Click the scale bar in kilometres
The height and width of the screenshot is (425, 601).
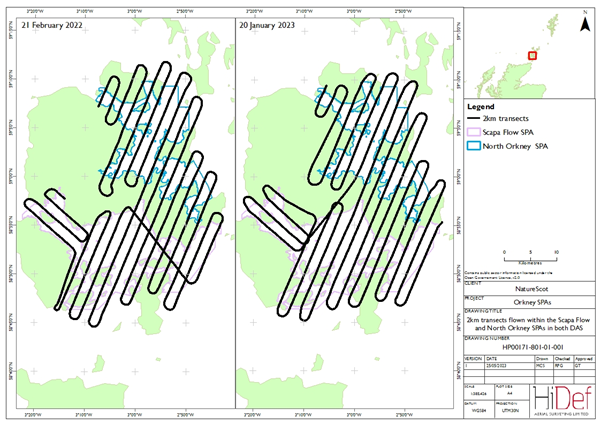click(530, 258)
